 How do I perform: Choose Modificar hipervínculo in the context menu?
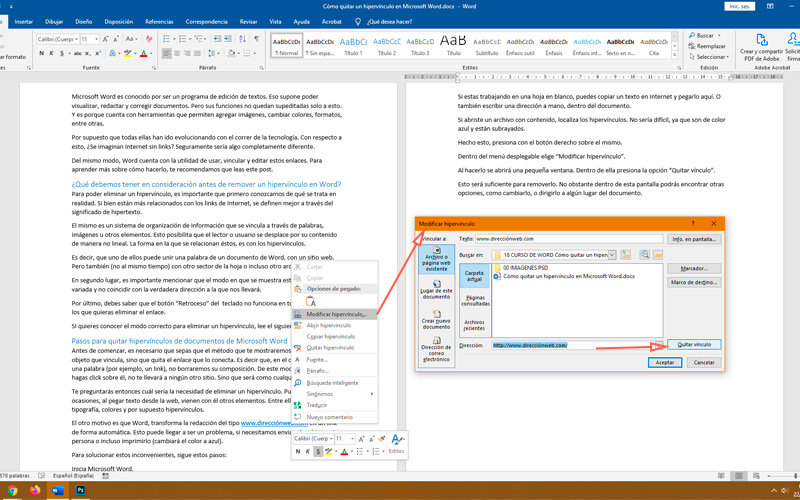335,314
